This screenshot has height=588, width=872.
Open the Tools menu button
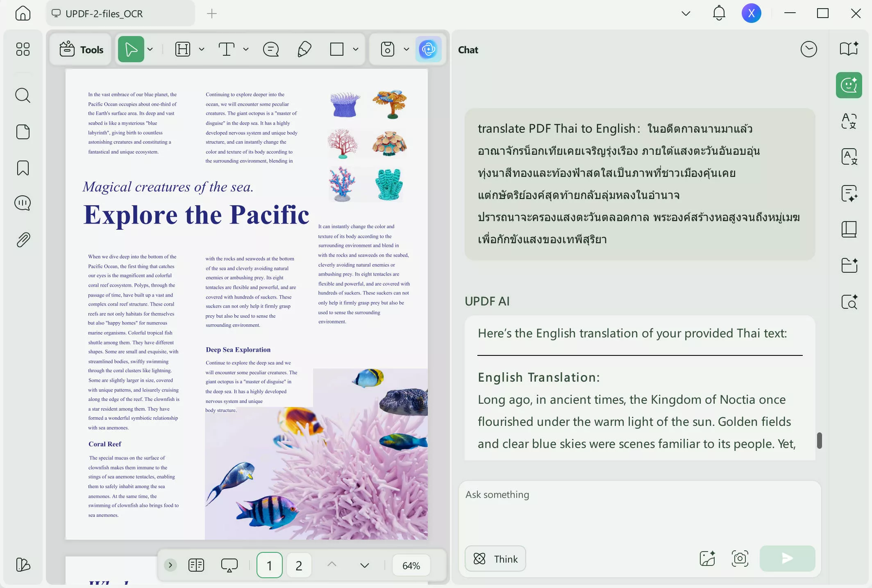[x=81, y=50]
